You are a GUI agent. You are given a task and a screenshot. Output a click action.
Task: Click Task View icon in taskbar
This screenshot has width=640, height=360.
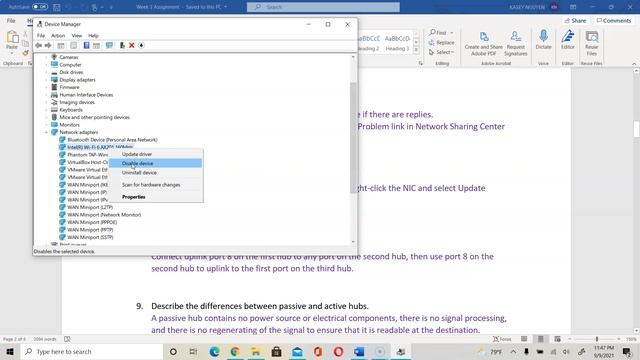tap(193, 351)
